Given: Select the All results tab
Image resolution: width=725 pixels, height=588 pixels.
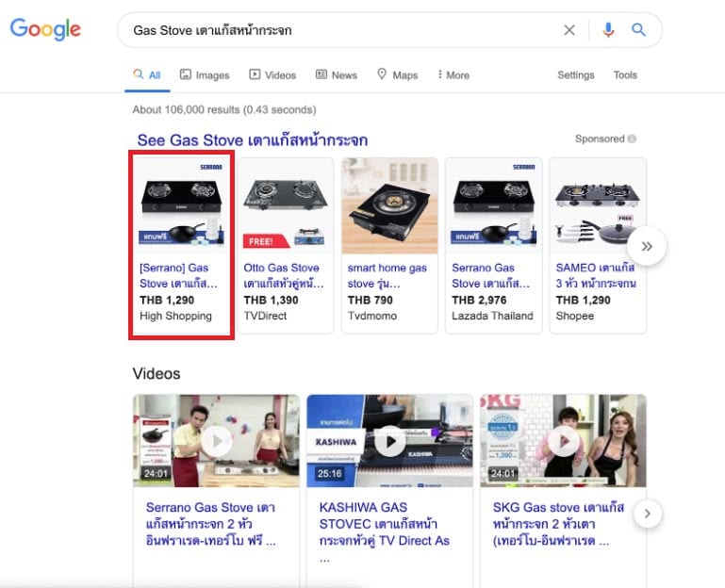Looking at the screenshot, I should tap(147, 74).
